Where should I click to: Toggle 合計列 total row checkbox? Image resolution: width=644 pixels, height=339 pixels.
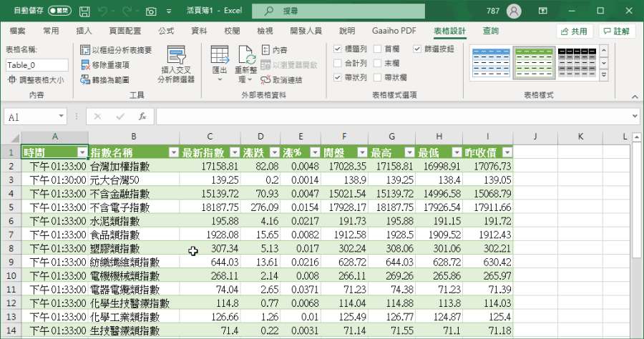tap(338, 63)
